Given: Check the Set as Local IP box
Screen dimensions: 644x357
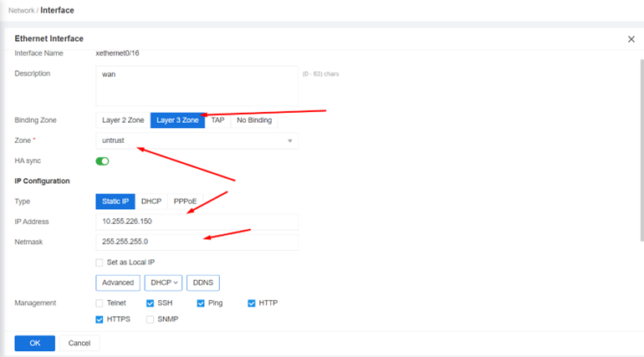Looking at the screenshot, I should point(100,263).
